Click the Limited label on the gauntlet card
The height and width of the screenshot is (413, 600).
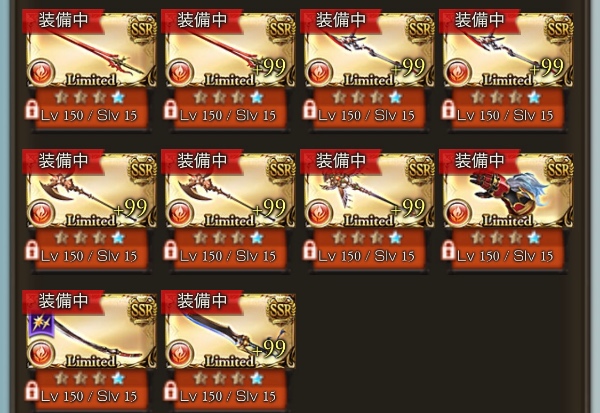pyautogui.click(x=508, y=220)
